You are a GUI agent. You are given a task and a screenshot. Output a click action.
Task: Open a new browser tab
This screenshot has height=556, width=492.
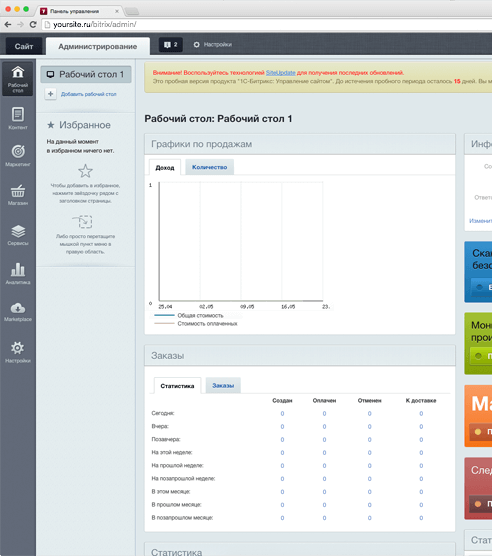(132, 12)
